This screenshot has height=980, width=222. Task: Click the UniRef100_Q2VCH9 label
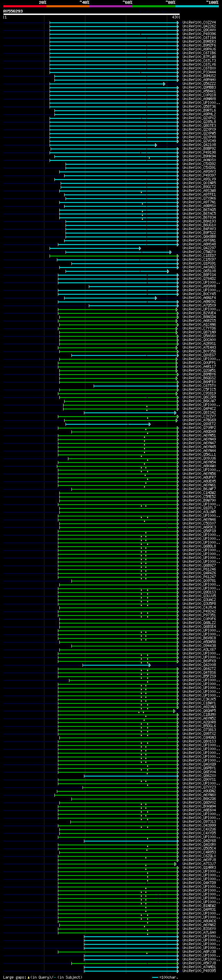click(x=199, y=141)
